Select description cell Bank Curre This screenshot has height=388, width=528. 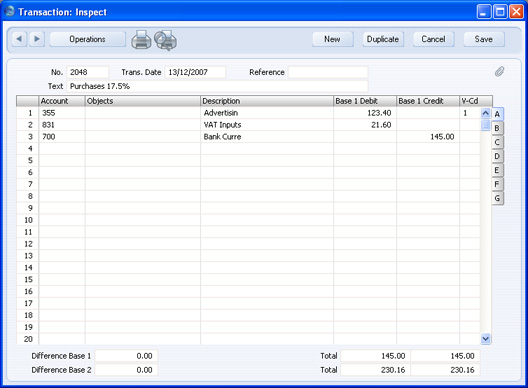point(267,137)
